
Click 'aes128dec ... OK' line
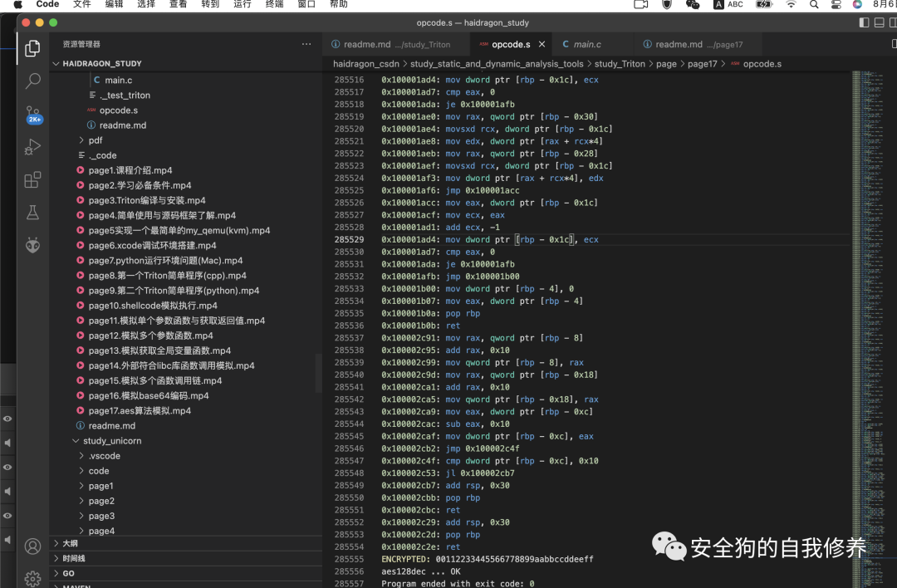point(421,571)
